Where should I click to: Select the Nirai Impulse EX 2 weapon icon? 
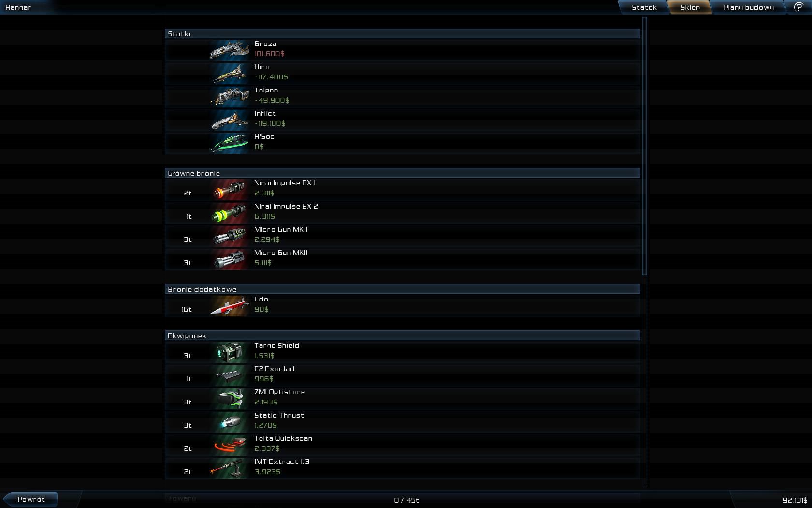(x=230, y=212)
